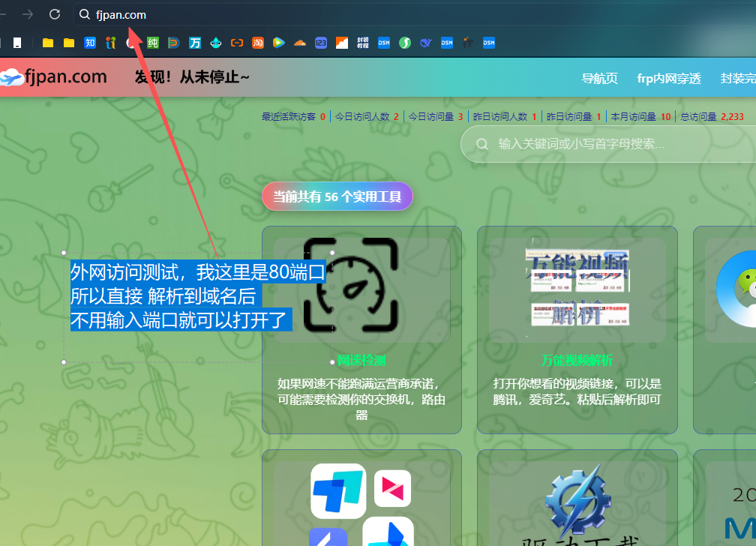
Task: Open the Taobao 淘 bookmark icon
Action: (x=257, y=43)
